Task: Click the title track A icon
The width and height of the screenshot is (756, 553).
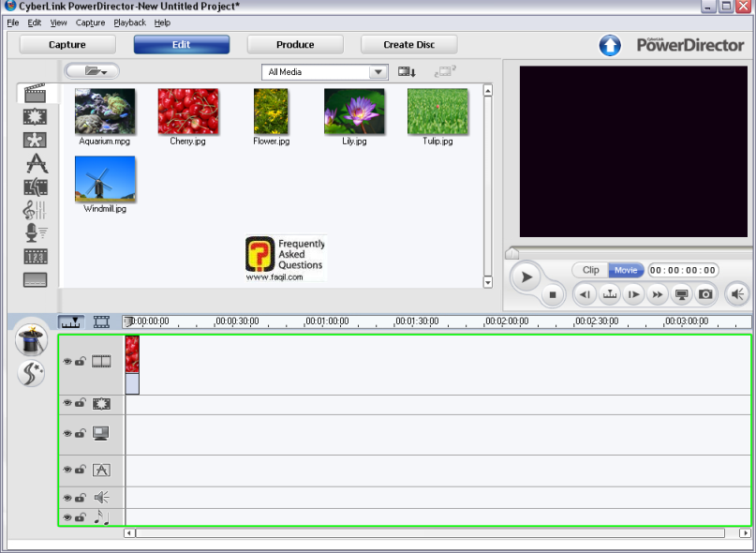Action: (x=101, y=470)
